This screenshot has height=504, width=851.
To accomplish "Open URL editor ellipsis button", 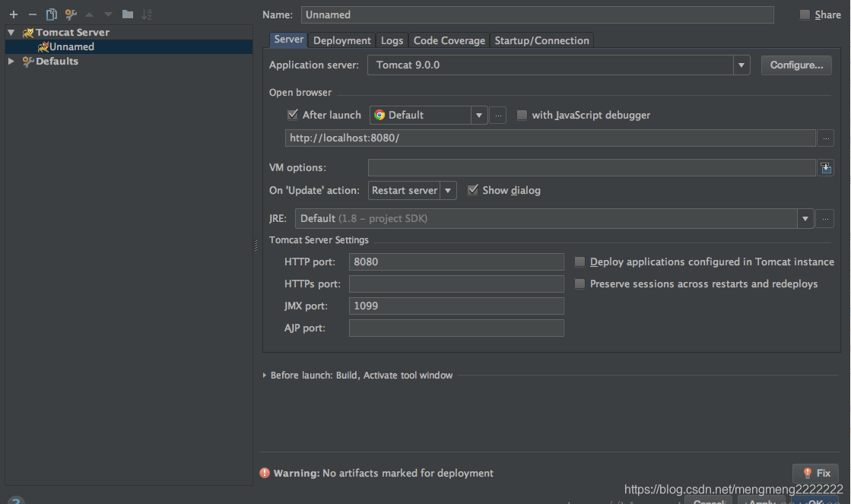I will [825, 138].
